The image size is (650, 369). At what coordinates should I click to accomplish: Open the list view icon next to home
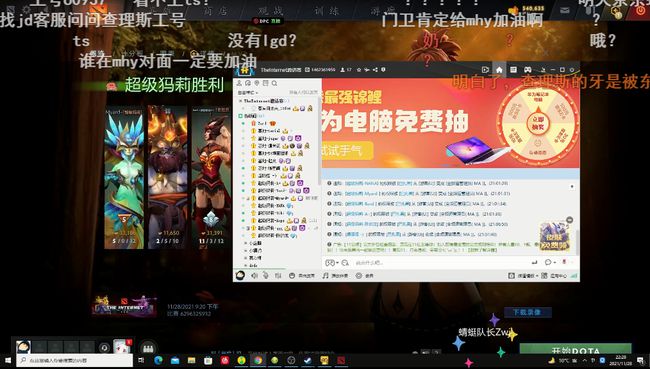click(513, 70)
